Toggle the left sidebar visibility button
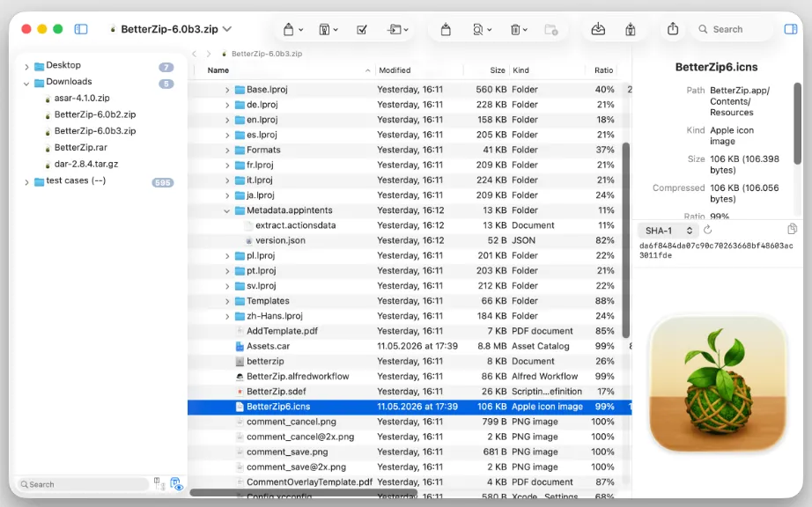Screen dimensions: 812x507 (81, 29)
